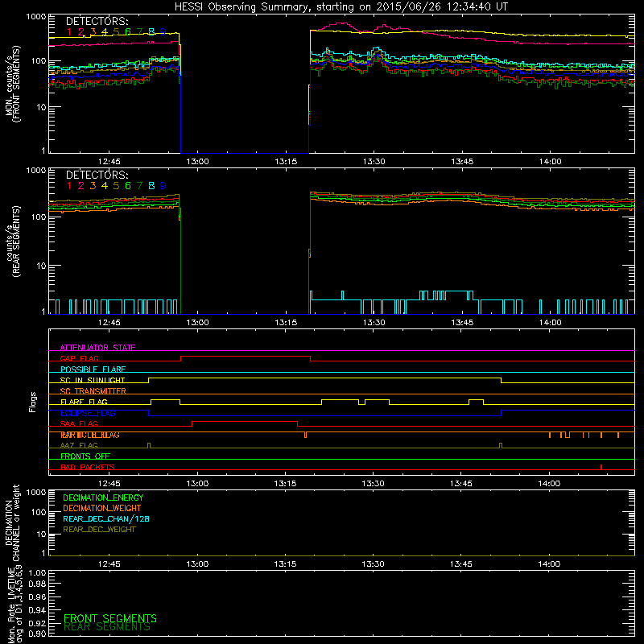644x644 pixels.
Task: Click the (FRONT SEGMENTS) y-axis label
Action: [x=17, y=84]
